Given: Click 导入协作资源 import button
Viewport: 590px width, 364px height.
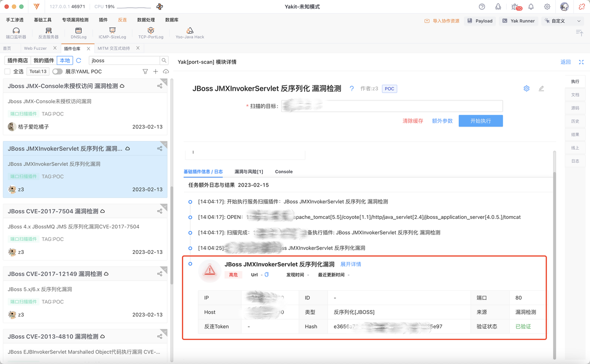Looking at the screenshot, I should click(x=442, y=21).
